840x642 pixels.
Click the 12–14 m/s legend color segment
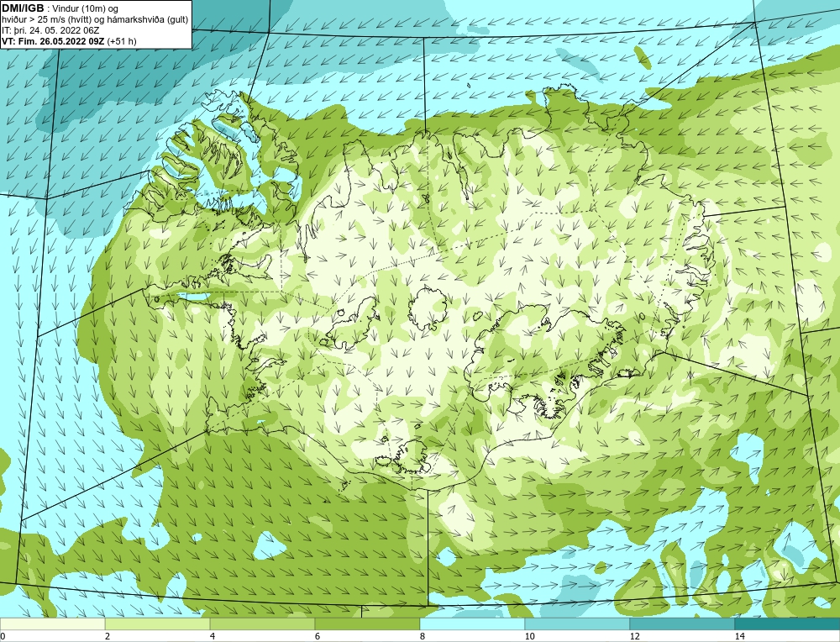pos(682,624)
